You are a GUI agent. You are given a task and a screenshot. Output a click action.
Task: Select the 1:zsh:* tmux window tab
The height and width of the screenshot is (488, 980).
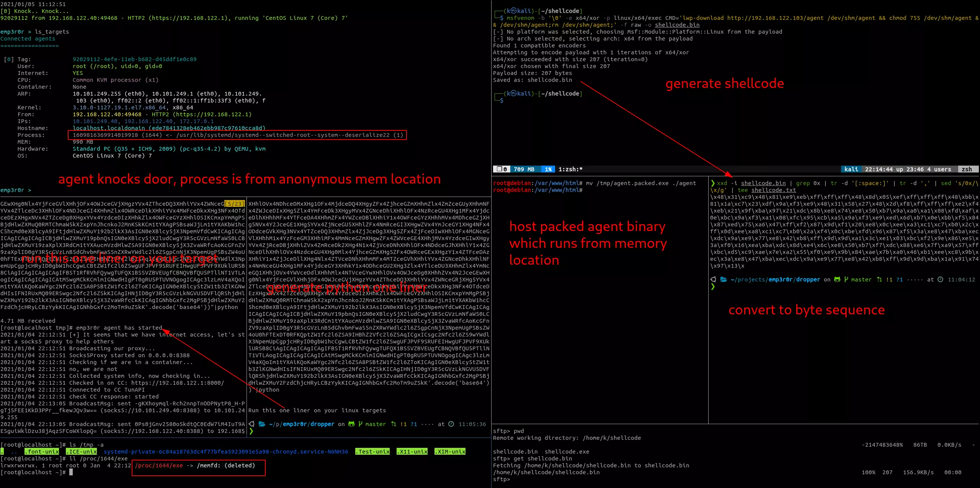coord(570,169)
